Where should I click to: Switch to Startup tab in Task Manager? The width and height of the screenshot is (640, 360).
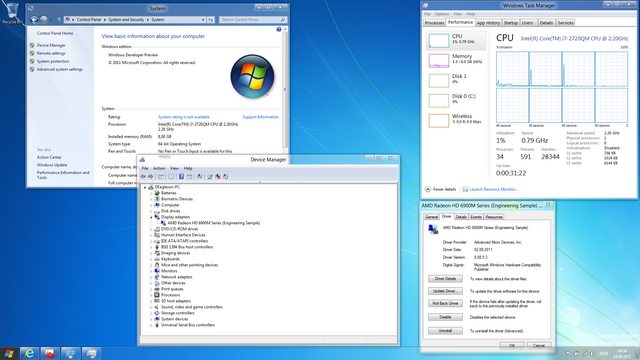tap(511, 23)
